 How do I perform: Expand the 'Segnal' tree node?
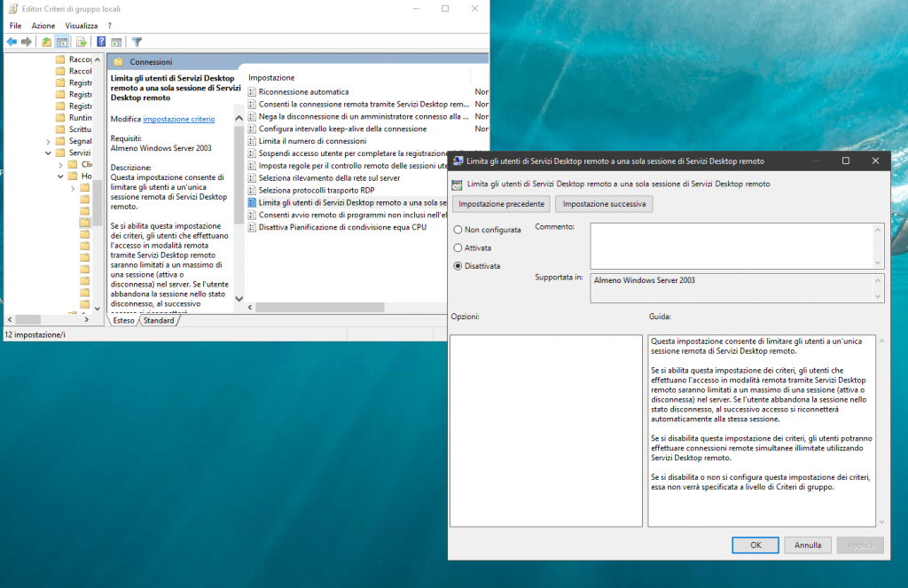pos(48,141)
